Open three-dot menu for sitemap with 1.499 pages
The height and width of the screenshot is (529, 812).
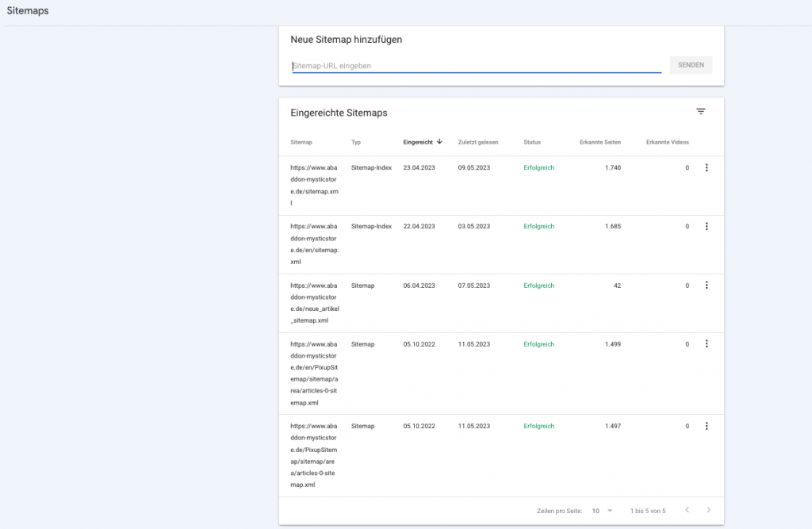(x=706, y=344)
